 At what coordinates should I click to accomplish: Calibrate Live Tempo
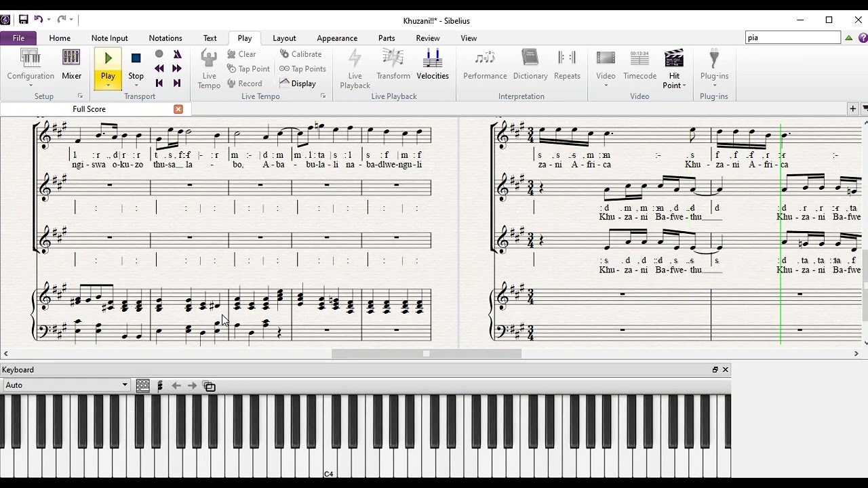(300, 54)
